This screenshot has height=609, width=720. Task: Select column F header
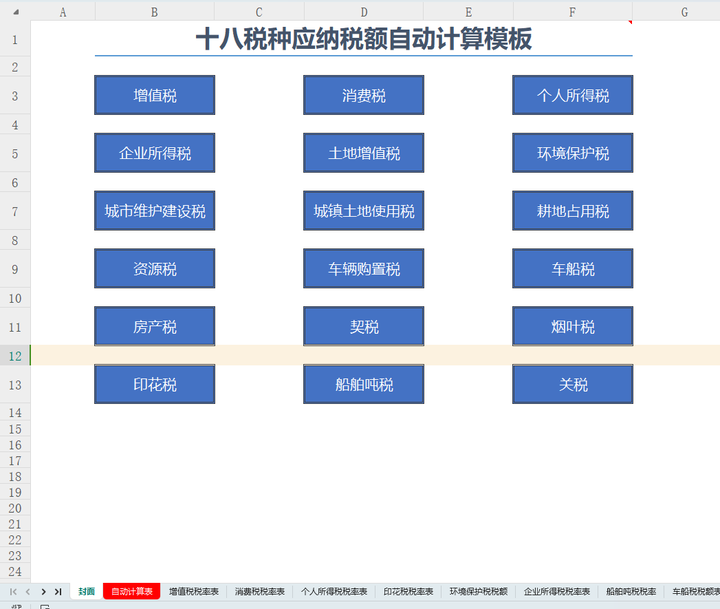coord(573,12)
